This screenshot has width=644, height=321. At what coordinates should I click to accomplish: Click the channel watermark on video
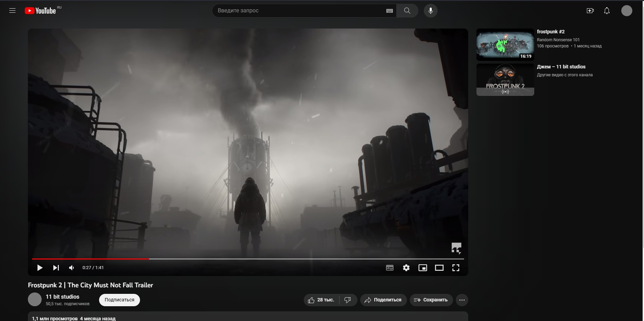[457, 248]
